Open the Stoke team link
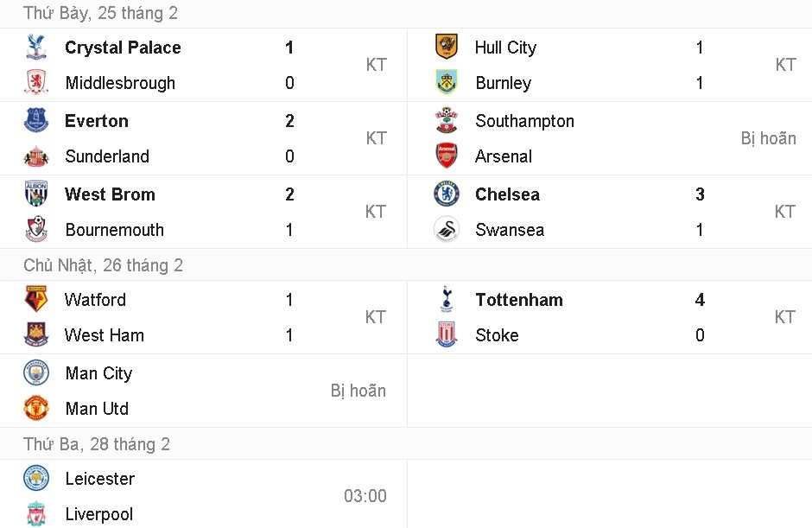Viewport: 812px width, 528px height. pyautogui.click(x=497, y=335)
